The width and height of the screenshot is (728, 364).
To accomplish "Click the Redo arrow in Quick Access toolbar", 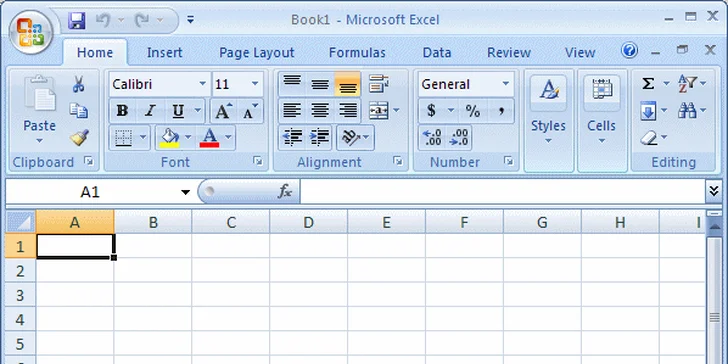I will click(142, 20).
